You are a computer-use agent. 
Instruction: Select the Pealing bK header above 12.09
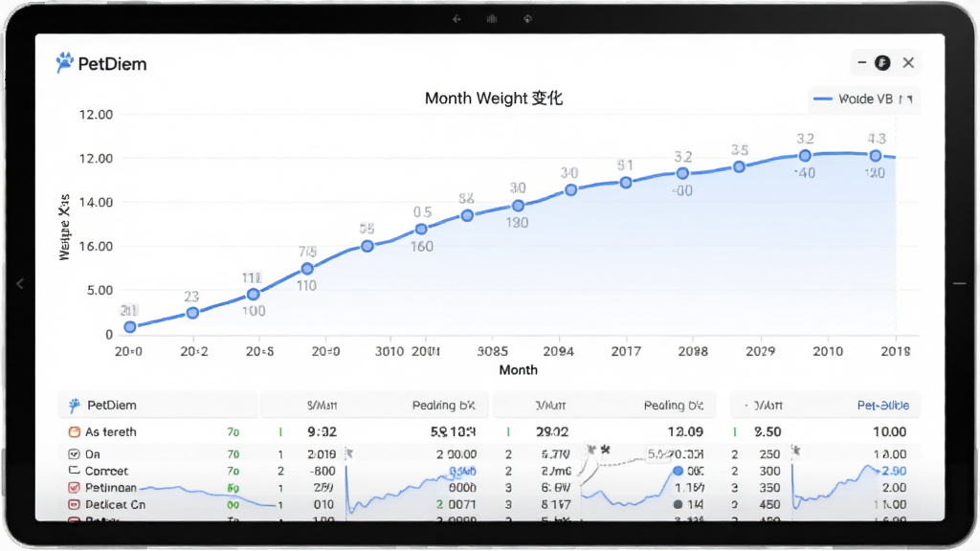click(674, 406)
